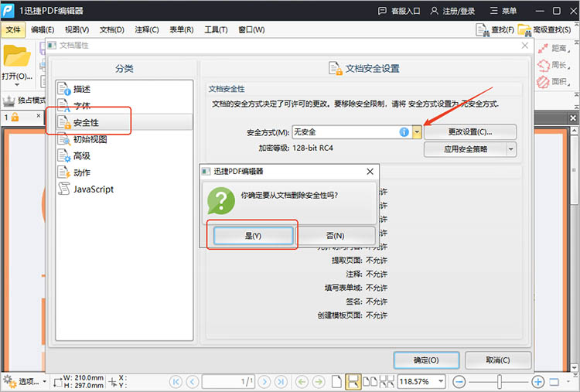Select continuous page layout icon
Screen dimensions: 580x392
353,381
